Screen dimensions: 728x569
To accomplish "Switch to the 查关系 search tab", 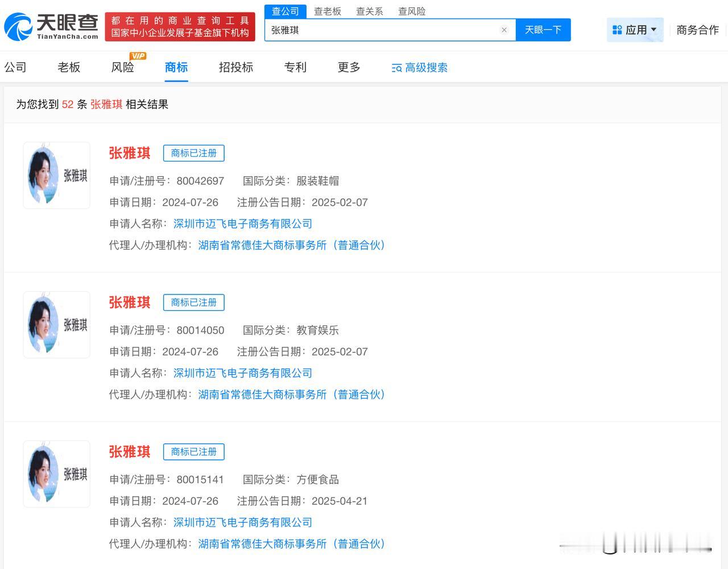I will (x=370, y=11).
